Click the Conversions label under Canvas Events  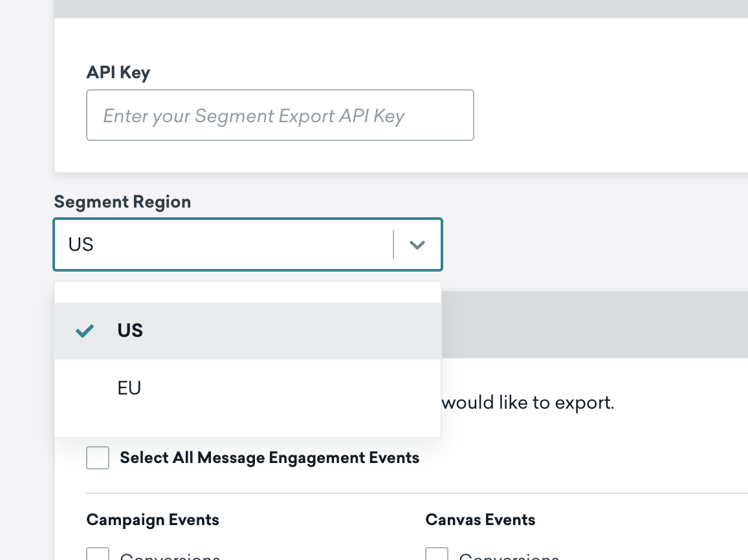coord(509,556)
